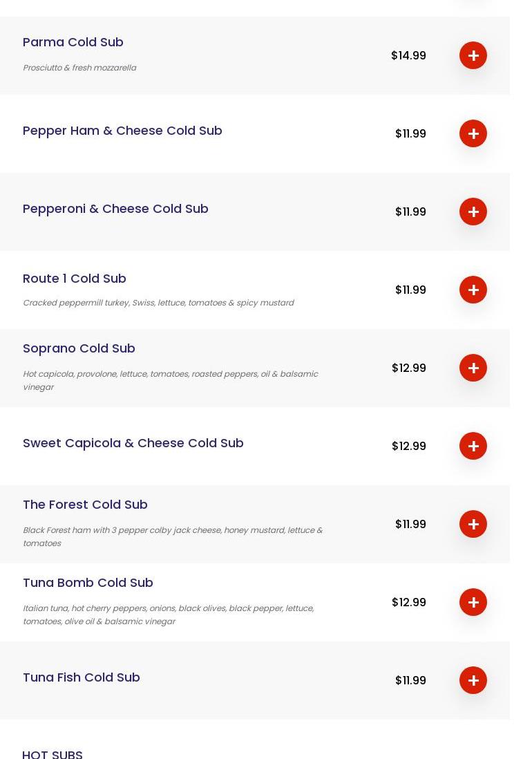Add Parma Cold Sub with plus icon
This screenshot has width=532, height=759.
tap(473, 55)
